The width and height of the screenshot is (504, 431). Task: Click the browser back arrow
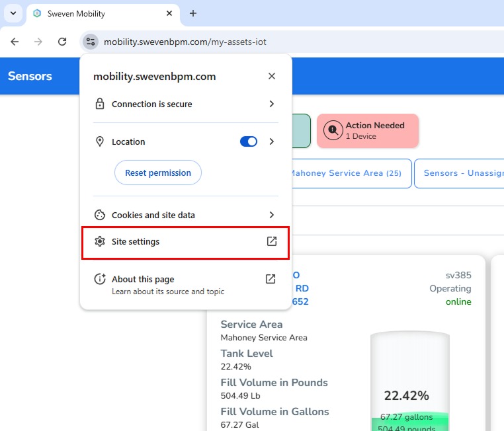[15, 42]
